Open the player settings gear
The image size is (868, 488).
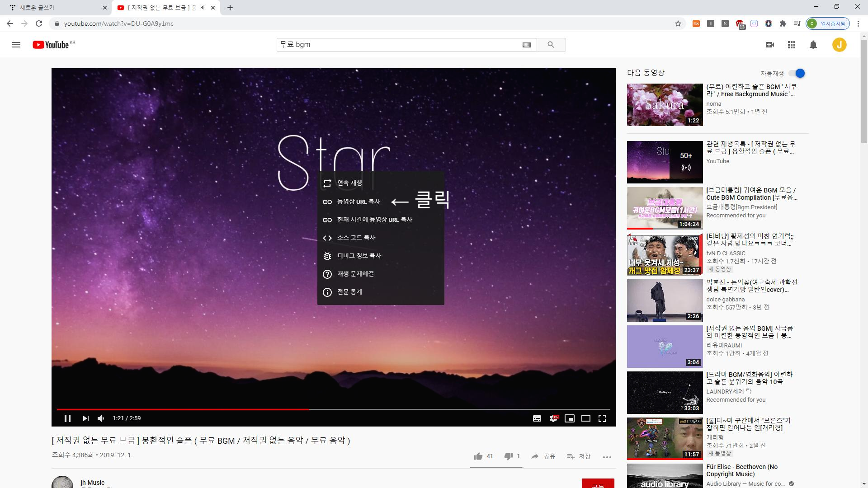coord(553,418)
